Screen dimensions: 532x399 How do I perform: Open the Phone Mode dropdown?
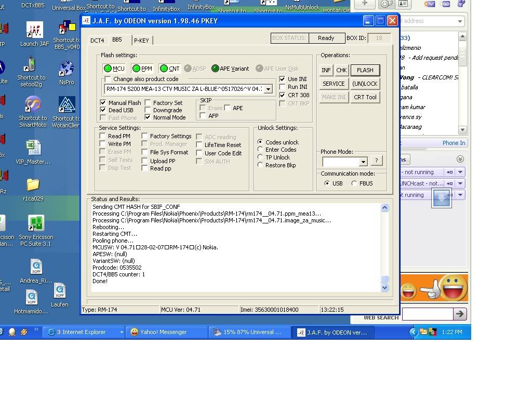pos(363,162)
